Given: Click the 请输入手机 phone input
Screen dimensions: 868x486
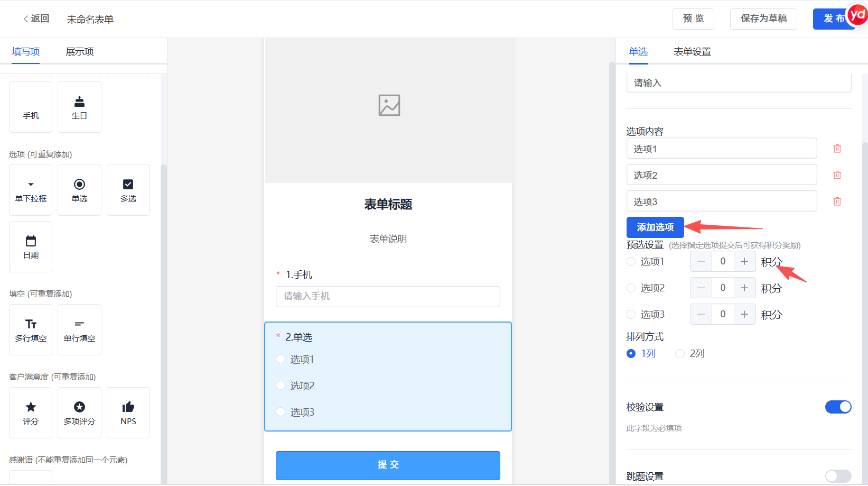Looking at the screenshot, I should click(388, 296).
